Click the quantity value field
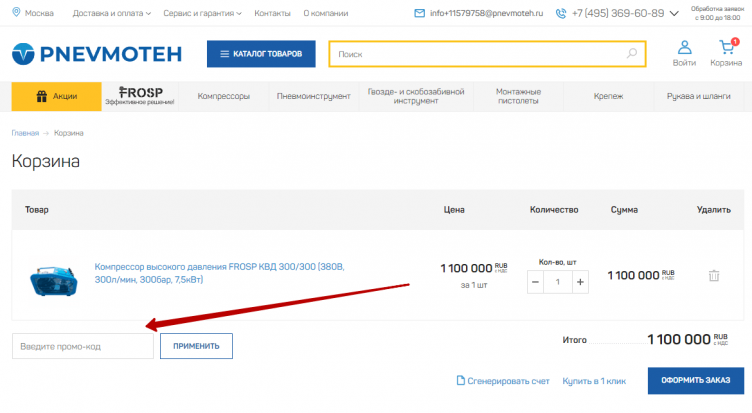The height and width of the screenshot is (413, 752). point(558,282)
